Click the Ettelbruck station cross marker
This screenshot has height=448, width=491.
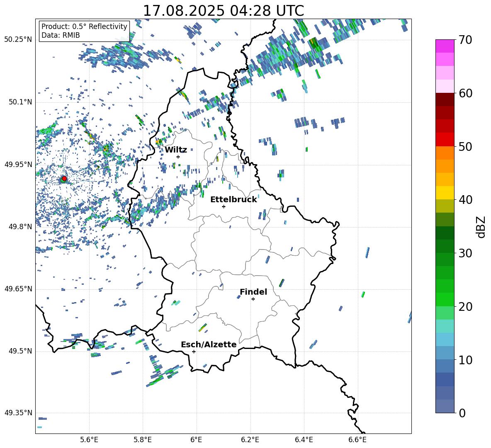[x=224, y=206]
